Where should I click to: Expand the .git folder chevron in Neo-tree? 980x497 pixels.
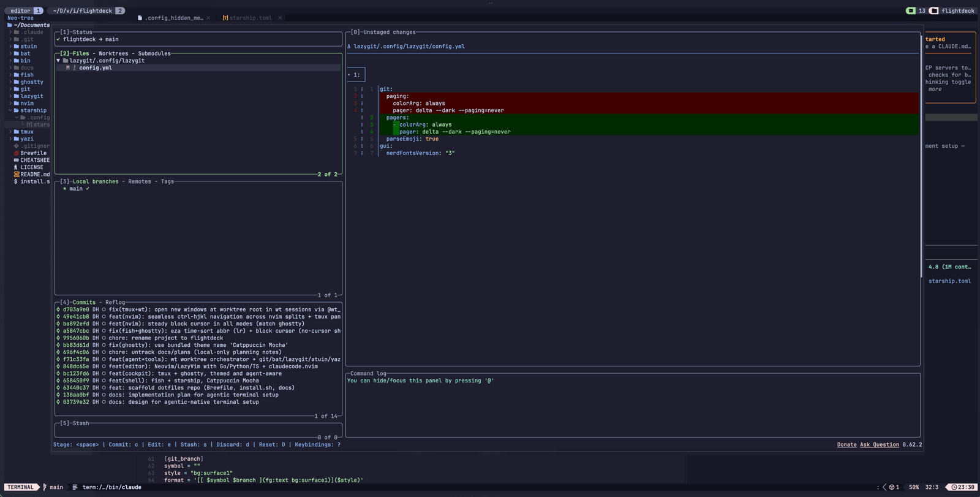coord(10,39)
